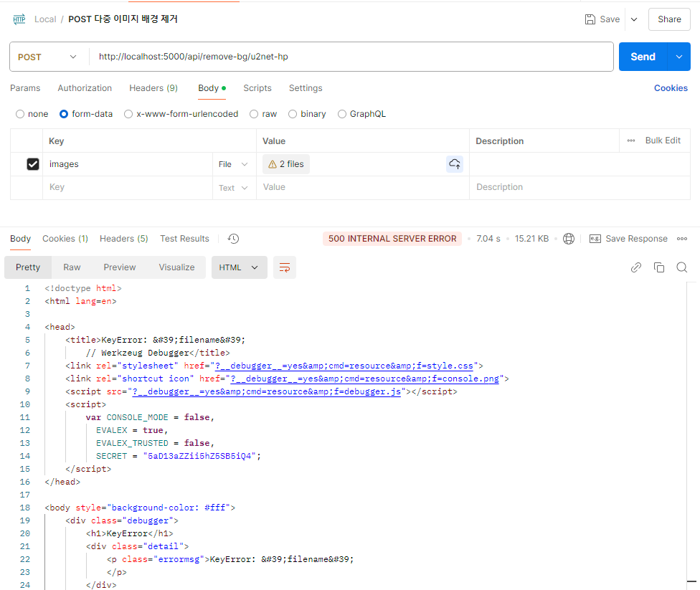Copy response body with copy icon
Viewport: 700px width, 590px height.
click(659, 267)
